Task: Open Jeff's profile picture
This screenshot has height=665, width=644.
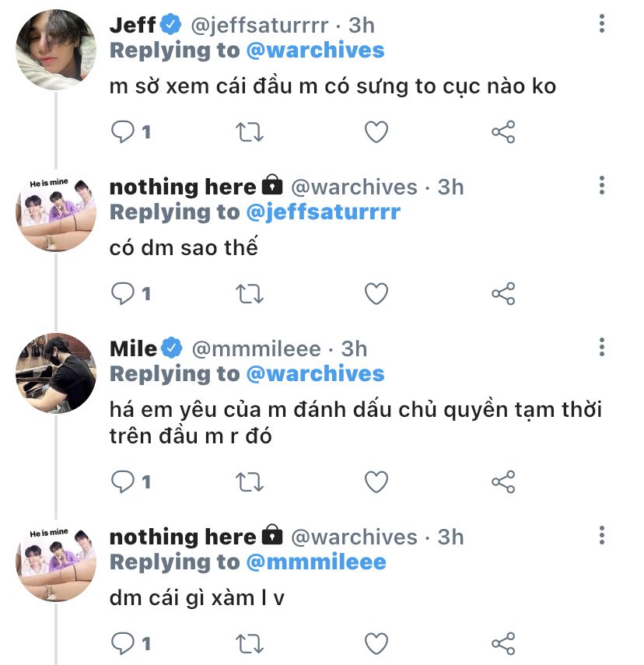Action: click(x=55, y=48)
